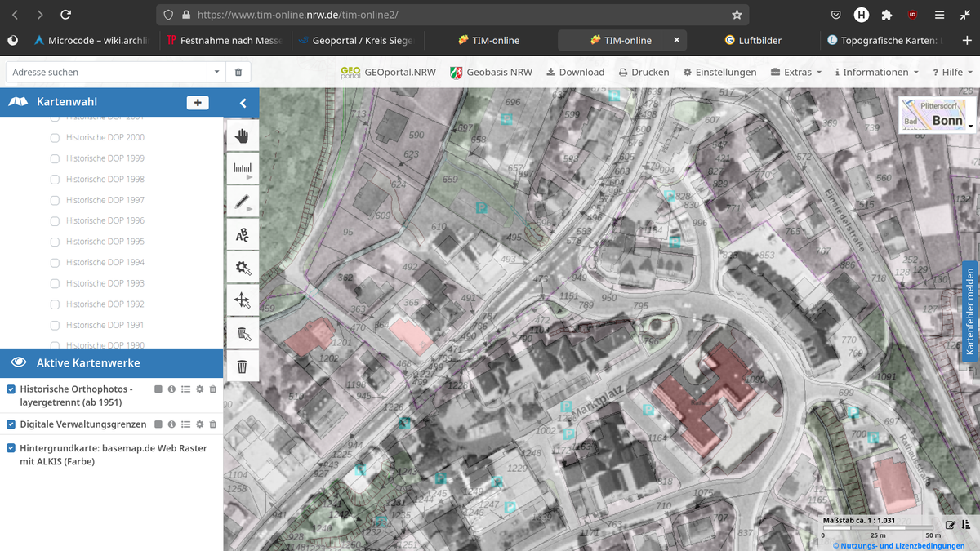Switch to the Microcode wiki.archlinux tab
980x551 pixels.
pos(92,40)
